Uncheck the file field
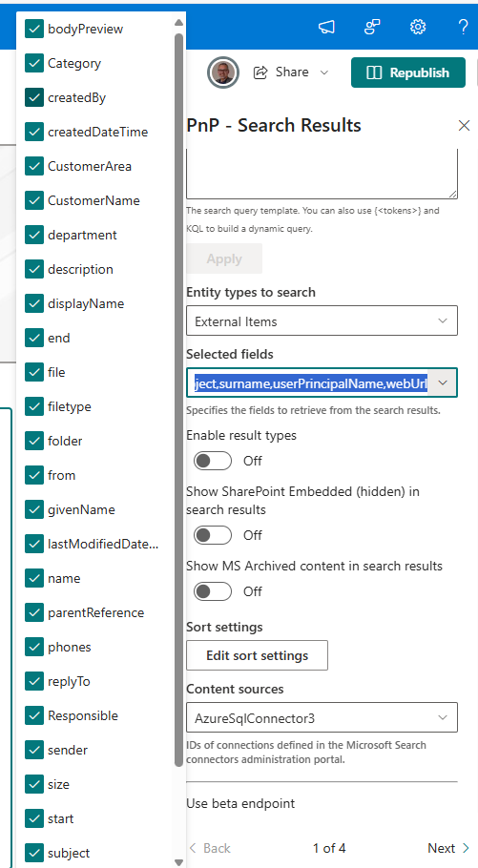The image size is (478, 868). (x=34, y=372)
